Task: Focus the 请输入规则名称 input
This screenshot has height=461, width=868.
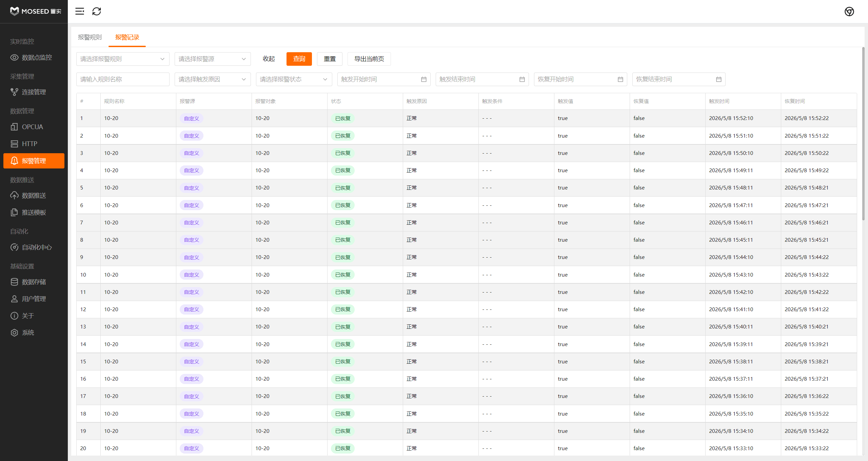Action: tap(123, 79)
